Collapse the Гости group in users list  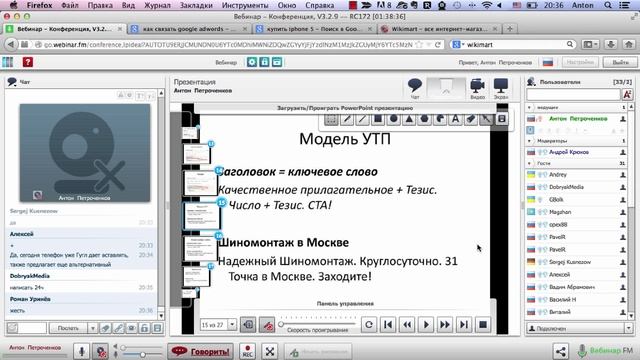[x=530, y=163]
